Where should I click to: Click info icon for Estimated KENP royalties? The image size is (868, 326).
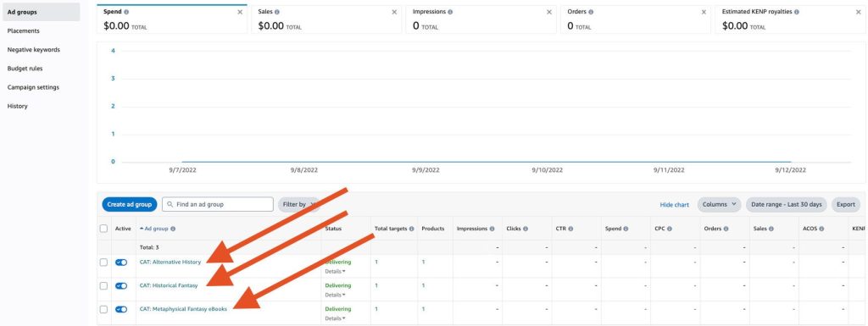coord(797,12)
